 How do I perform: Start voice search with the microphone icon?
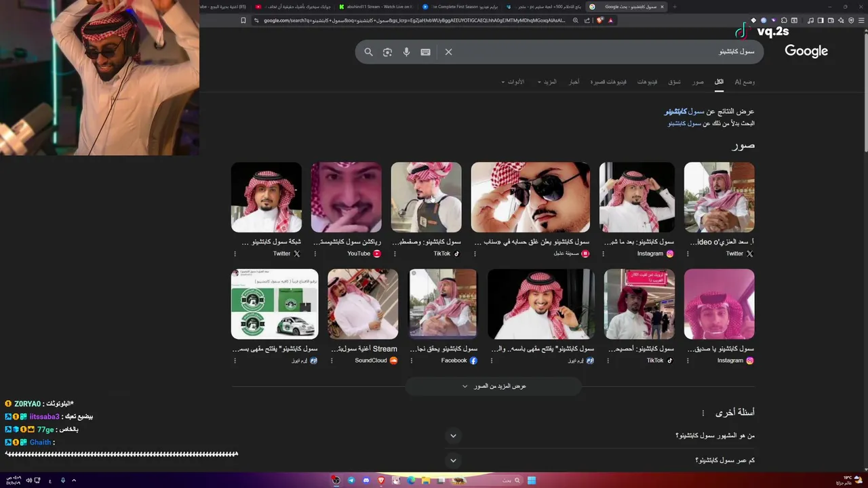[x=406, y=52]
